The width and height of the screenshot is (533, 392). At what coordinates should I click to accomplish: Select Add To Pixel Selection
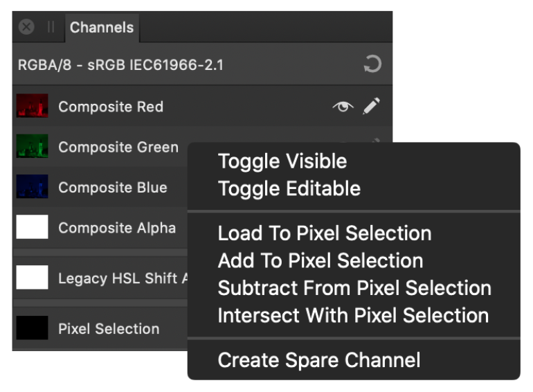coord(320,261)
